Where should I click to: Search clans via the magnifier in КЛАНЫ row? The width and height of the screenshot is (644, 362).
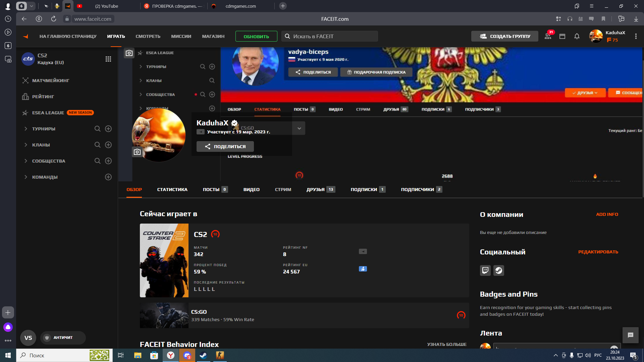[x=98, y=145]
